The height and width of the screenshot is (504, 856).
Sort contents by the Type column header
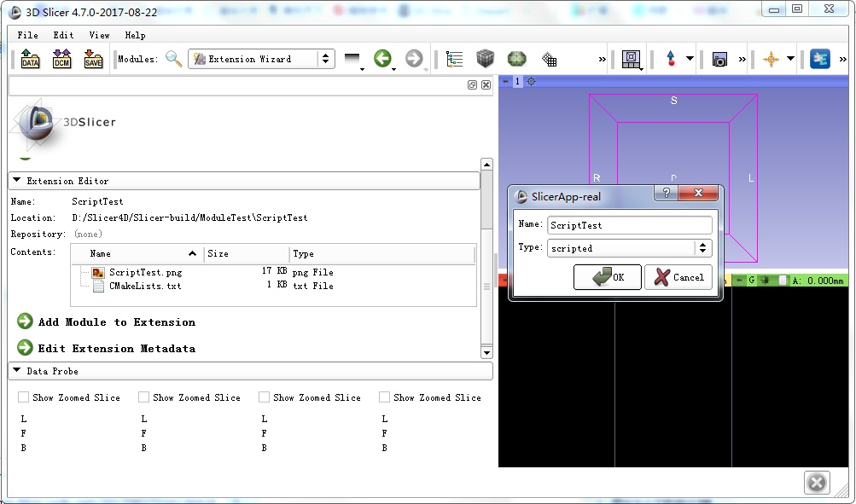click(x=382, y=253)
